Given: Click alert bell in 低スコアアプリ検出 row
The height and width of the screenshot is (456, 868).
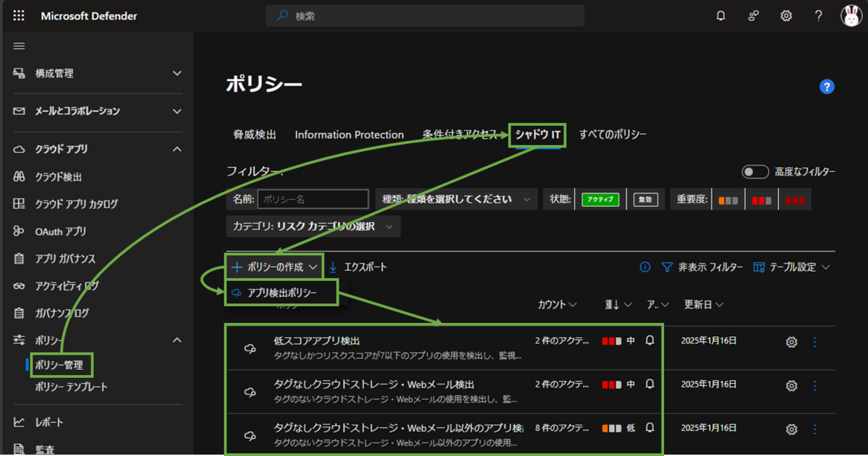Looking at the screenshot, I should pyautogui.click(x=650, y=340).
